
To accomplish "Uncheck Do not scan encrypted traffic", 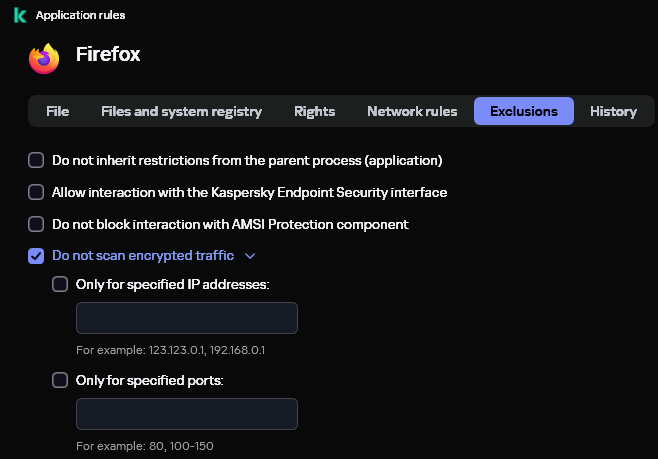I will (36, 256).
